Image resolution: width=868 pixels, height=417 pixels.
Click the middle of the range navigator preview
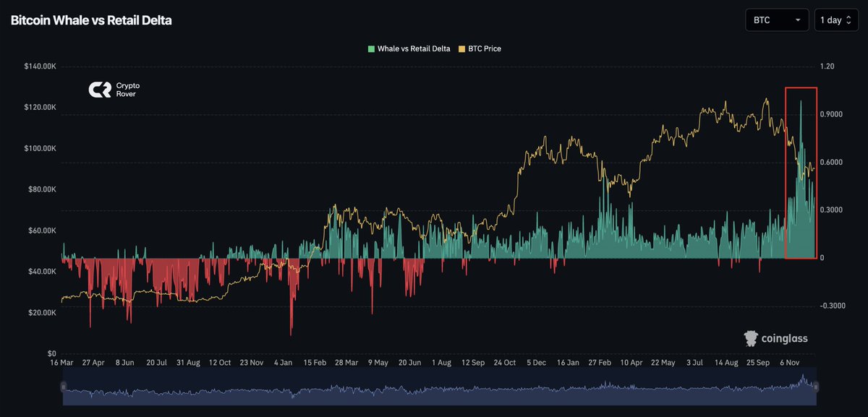coord(439,388)
